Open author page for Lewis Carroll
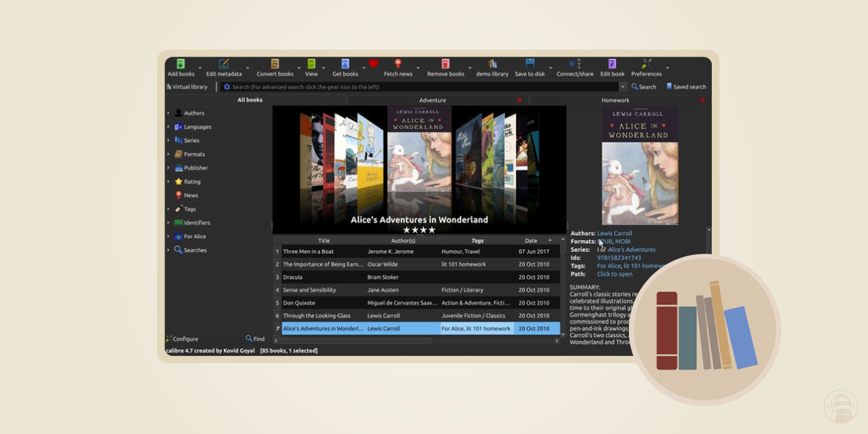Screen dimensions: 868x434 point(615,233)
